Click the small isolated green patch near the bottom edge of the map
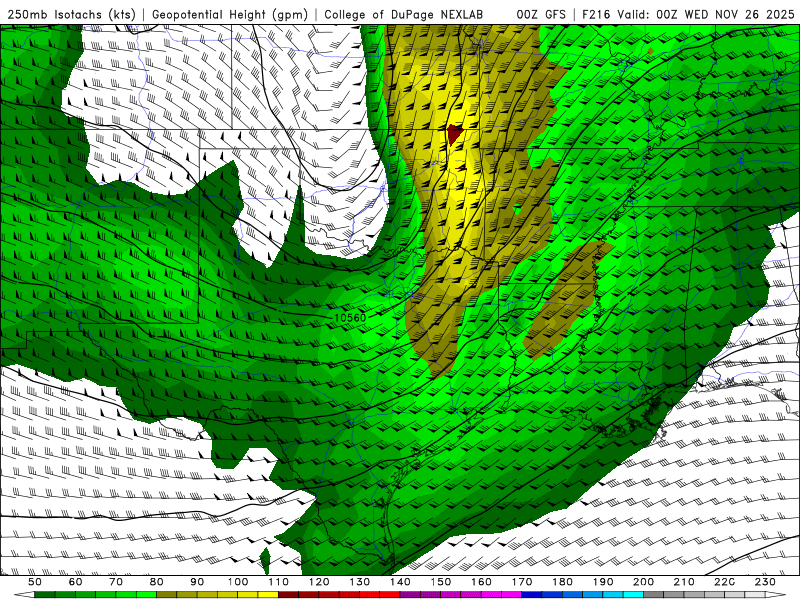800x600 pixels. point(265,561)
